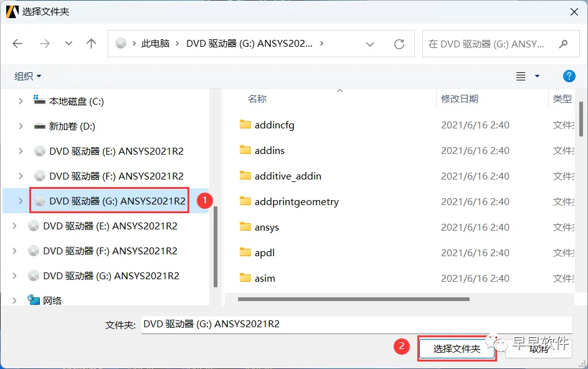Open recent locations dropdown chevron
The height and width of the screenshot is (369, 588).
click(69, 44)
